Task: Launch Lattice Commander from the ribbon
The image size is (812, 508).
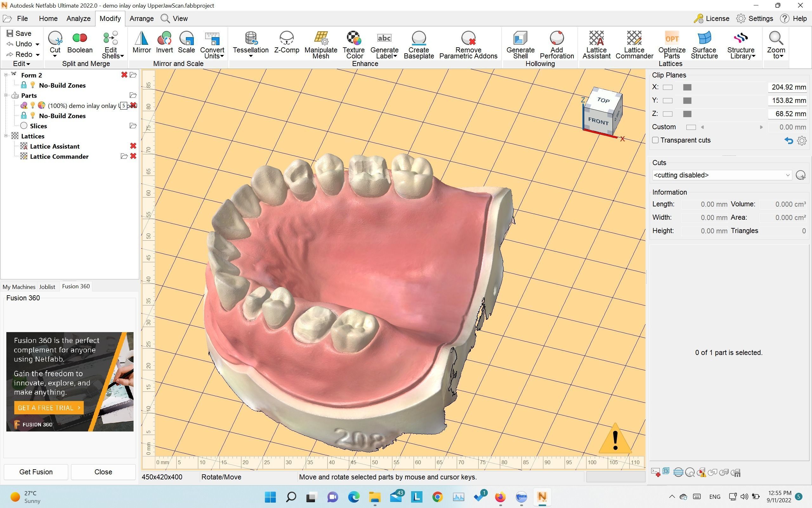Action: click(x=634, y=45)
